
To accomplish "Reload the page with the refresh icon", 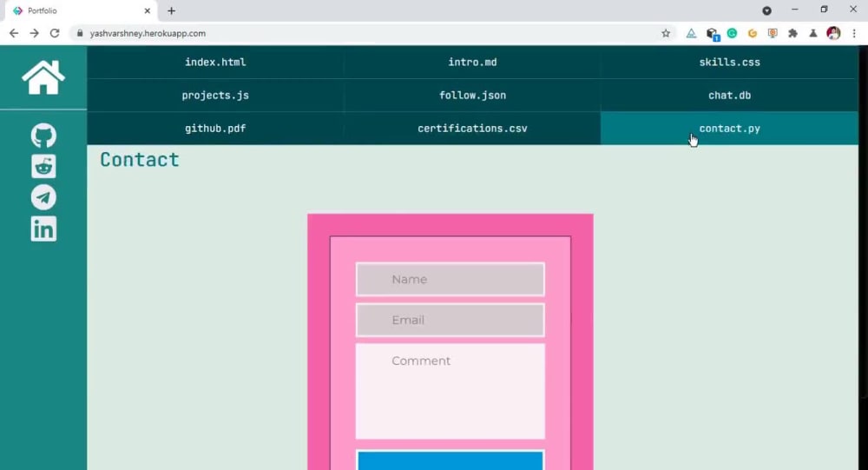I will pyautogui.click(x=54, y=33).
